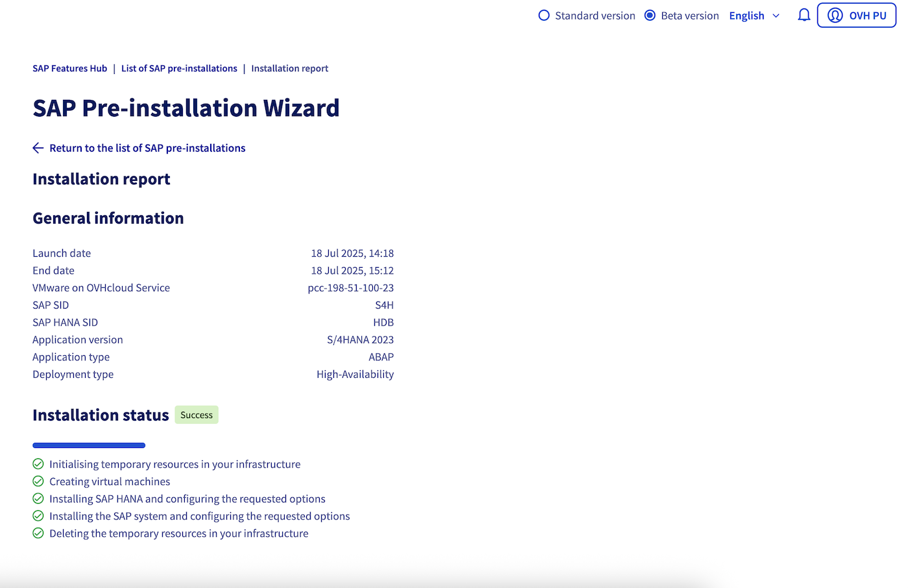Screen dimensions: 908x588
Task: Click the green check beside Creating virtual machines
Action: 38,481
